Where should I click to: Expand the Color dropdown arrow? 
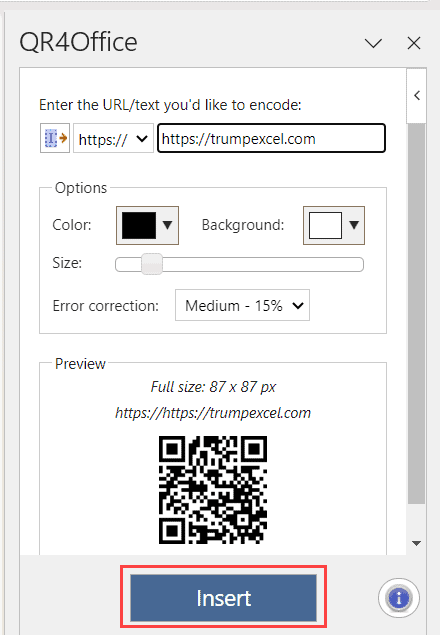[x=167, y=225]
